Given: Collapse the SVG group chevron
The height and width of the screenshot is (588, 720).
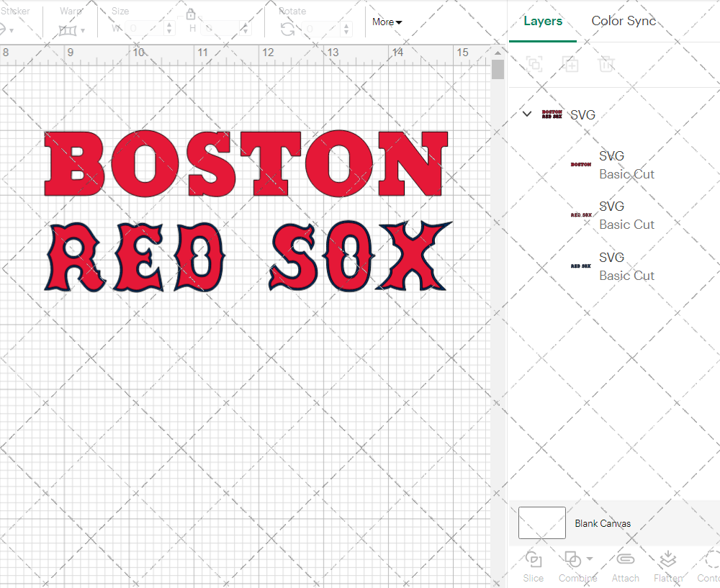Looking at the screenshot, I should click(x=527, y=114).
